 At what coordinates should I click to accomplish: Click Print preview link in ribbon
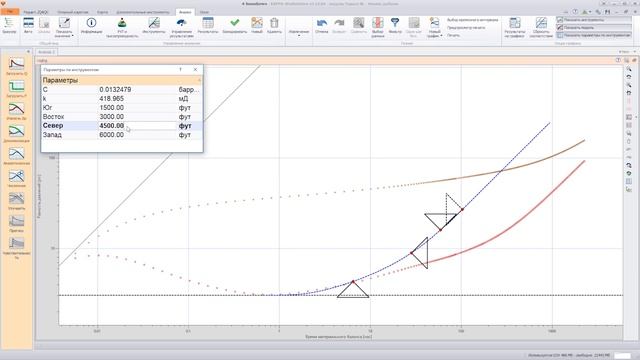point(466,28)
